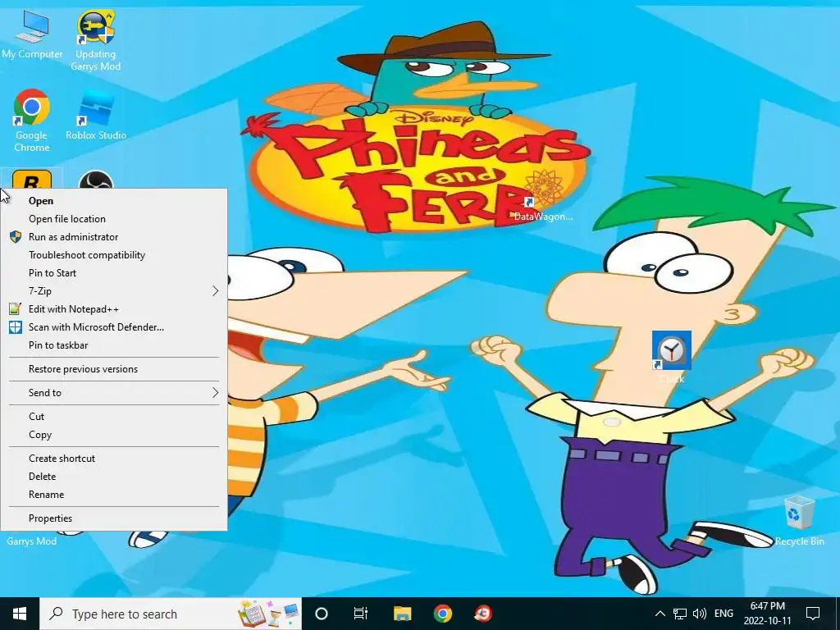Image resolution: width=840 pixels, height=630 pixels.
Task: Select the OBS Studio desktop icon
Action: 96,180
